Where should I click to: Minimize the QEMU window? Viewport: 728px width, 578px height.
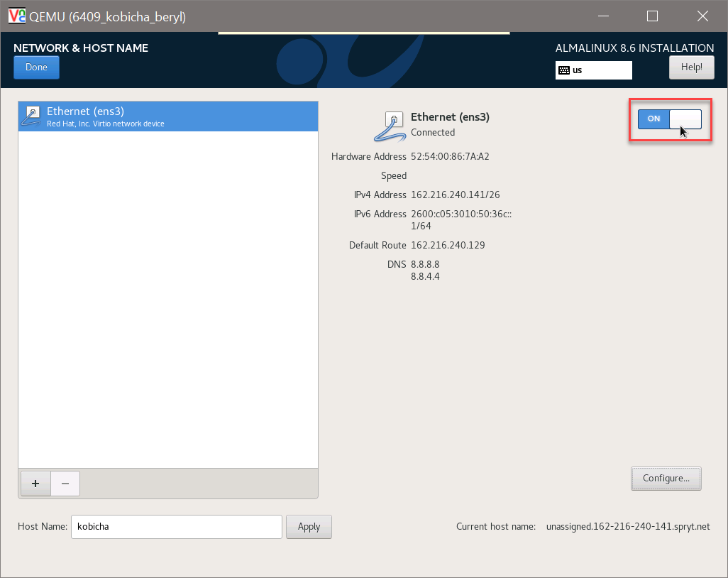coord(603,16)
